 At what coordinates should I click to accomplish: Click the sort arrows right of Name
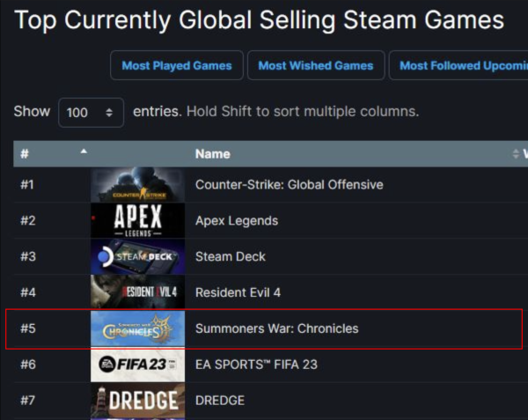click(x=516, y=154)
